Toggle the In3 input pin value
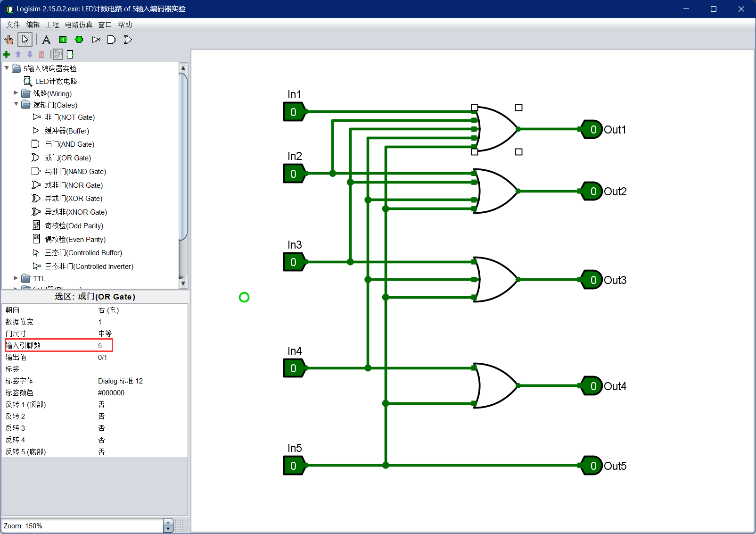This screenshot has width=756, height=534. (x=294, y=262)
